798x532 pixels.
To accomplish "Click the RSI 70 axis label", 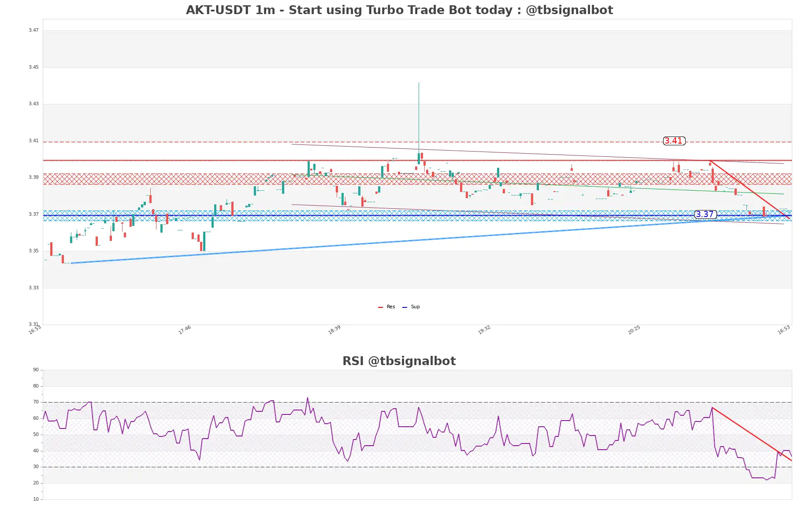I will click(36, 402).
